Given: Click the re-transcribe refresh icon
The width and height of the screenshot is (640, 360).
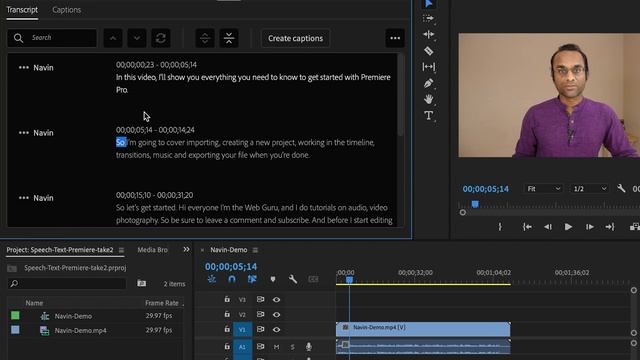Looking at the screenshot, I should 161,38.
